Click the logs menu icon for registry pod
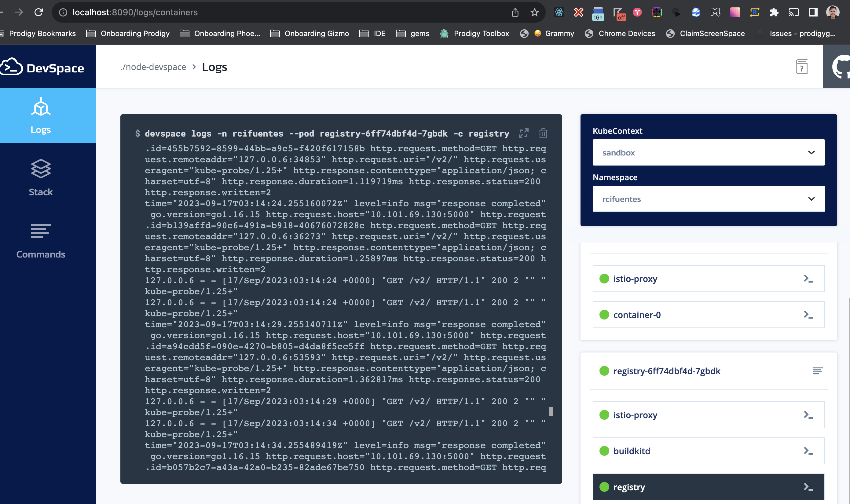850x504 pixels. (x=817, y=371)
